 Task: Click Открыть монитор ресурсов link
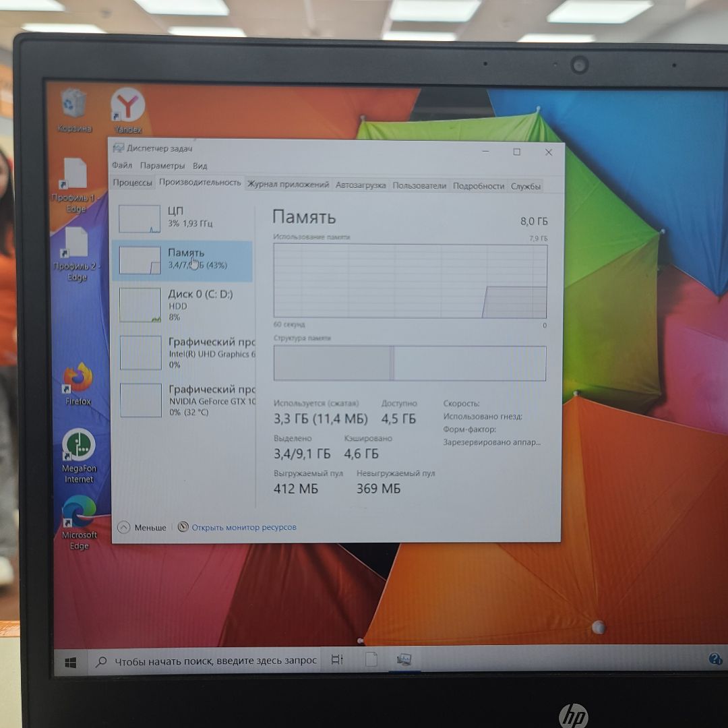pos(243,528)
